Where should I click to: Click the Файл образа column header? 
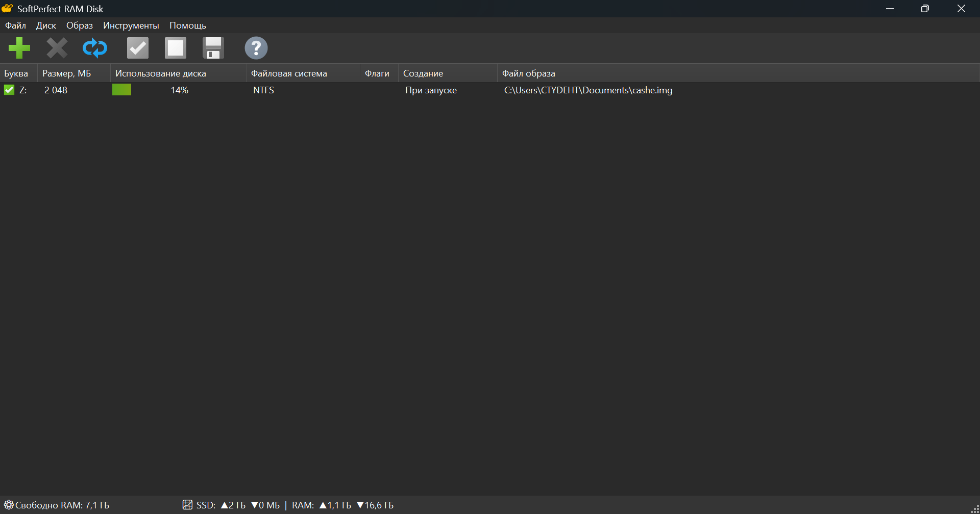pos(528,73)
